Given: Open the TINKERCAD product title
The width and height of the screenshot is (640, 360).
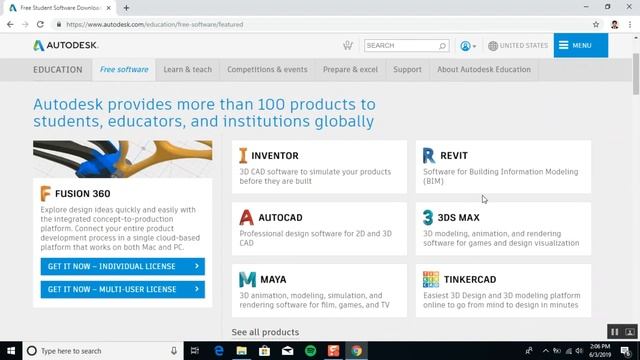Looking at the screenshot, I should point(470,280).
